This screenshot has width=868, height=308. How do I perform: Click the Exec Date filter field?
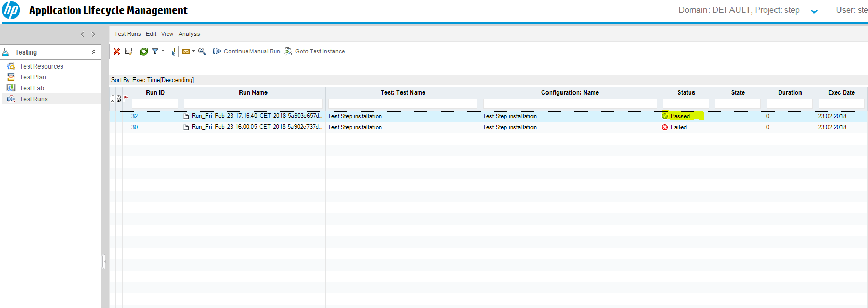[842, 103]
